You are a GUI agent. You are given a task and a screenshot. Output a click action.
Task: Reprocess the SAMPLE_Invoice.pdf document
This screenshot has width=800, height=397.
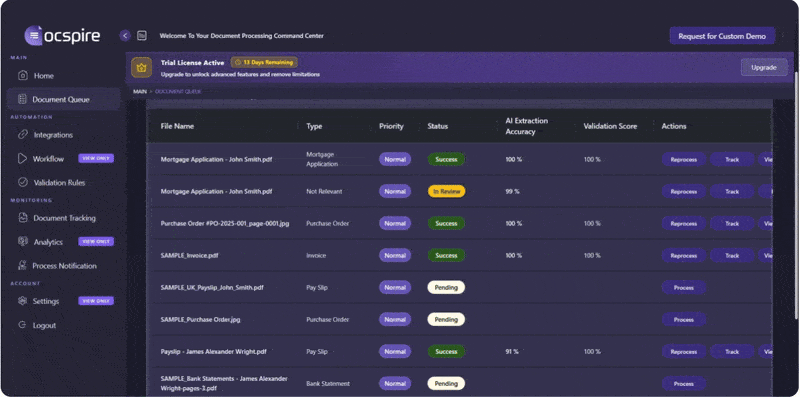pyautogui.click(x=684, y=256)
